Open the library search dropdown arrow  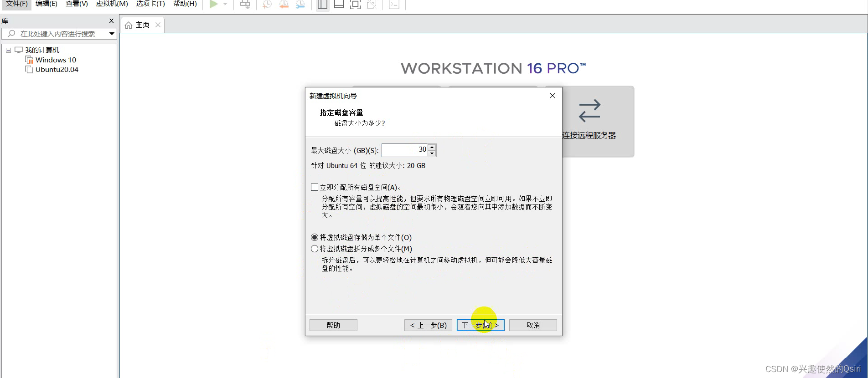click(x=112, y=34)
